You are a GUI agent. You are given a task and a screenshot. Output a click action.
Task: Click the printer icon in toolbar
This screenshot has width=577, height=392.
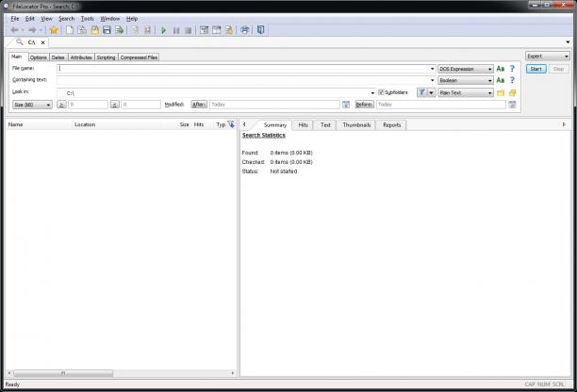click(x=245, y=30)
